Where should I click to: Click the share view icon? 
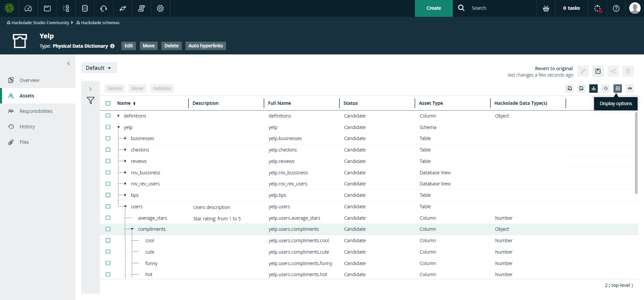point(613,71)
